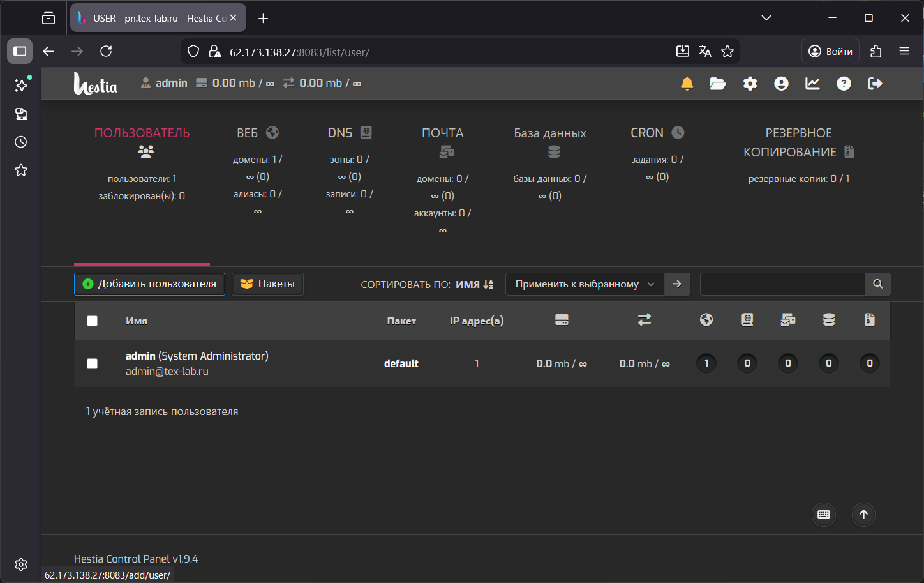
Task: Open the sort by 'ИМЯ' selector
Action: tap(474, 284)
